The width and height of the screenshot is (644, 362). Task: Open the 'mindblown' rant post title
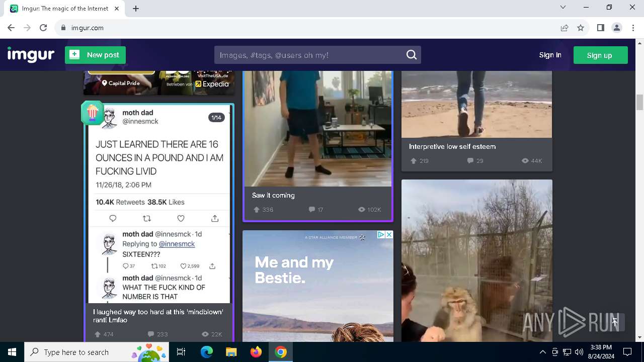coord(158,316)
